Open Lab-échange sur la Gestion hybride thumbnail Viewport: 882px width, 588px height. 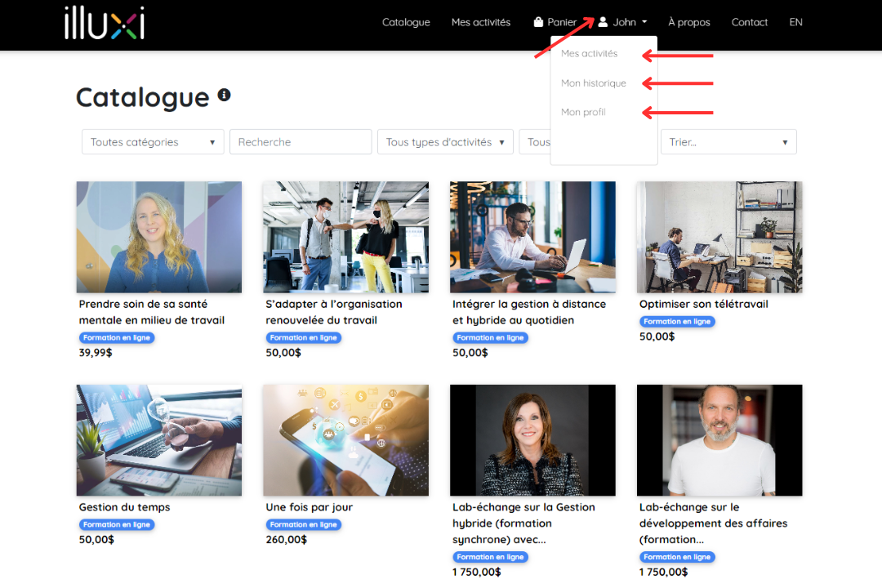click(532, 440)
